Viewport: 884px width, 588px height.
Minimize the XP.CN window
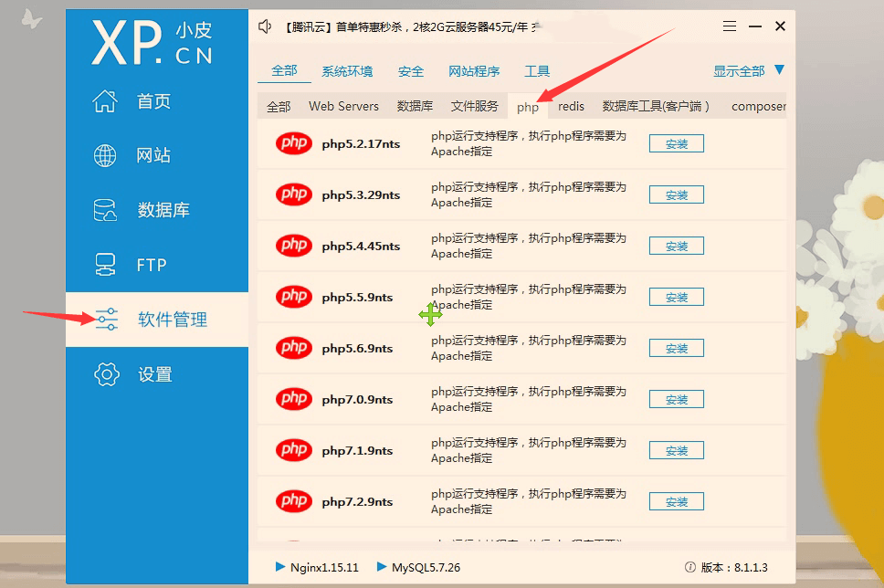coord(755,26)
